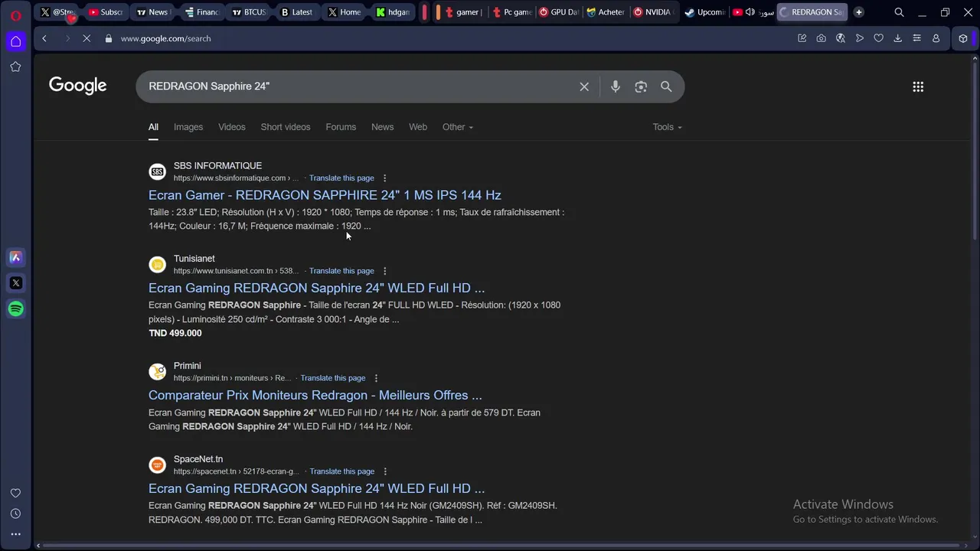The image size is (980, 551).
Task: Add page to bookmarks heart icon
Action: 878,38
